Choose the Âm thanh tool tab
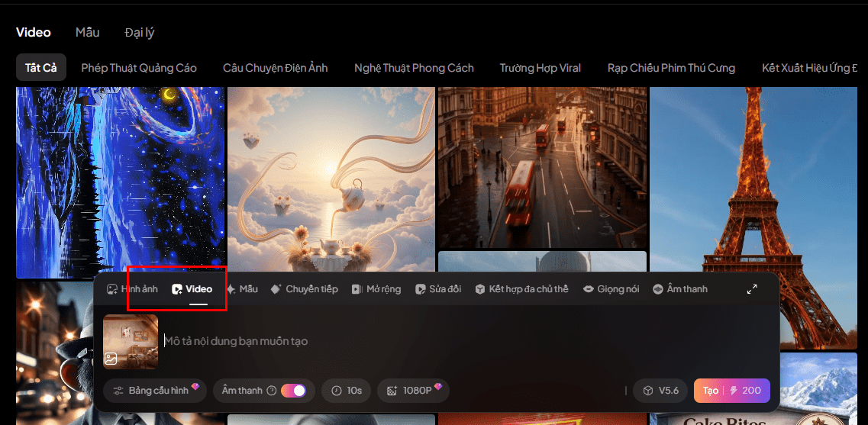 (x=679, y=289)
